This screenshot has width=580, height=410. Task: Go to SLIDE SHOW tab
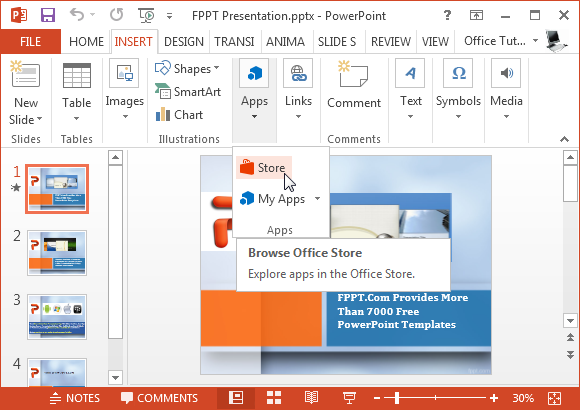(337, 41)
